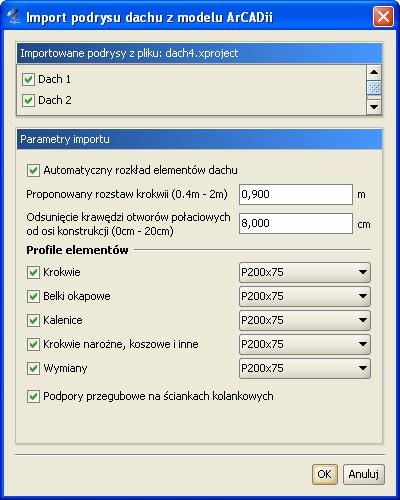Toggle Automatyczny rozkład elementów dachu checkbox
Viewport: 400px width, 500px height.
33,170
